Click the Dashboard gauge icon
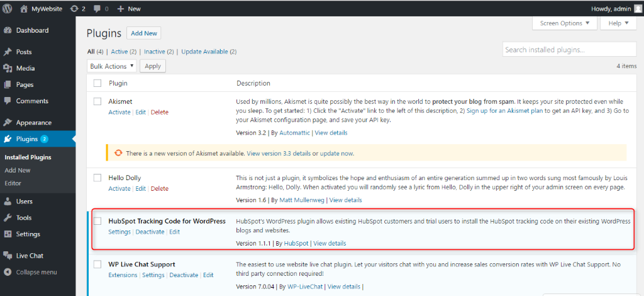 click(8, 30)
